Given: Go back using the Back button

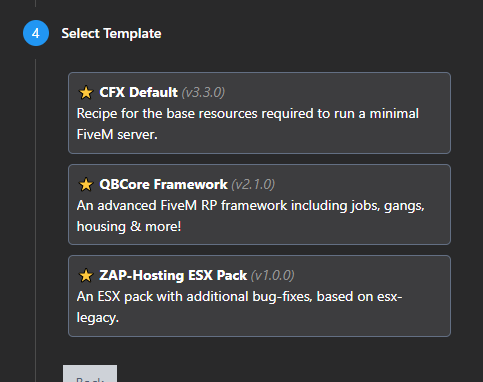Looking at the screenshot, I should point(90,374).
